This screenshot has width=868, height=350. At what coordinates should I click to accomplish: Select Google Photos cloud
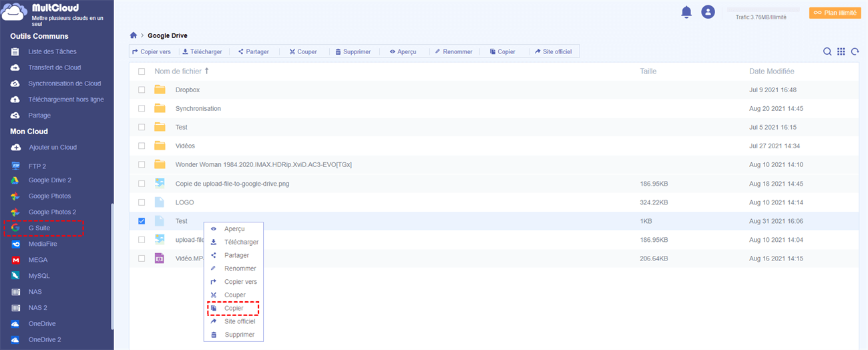[49, 196]
